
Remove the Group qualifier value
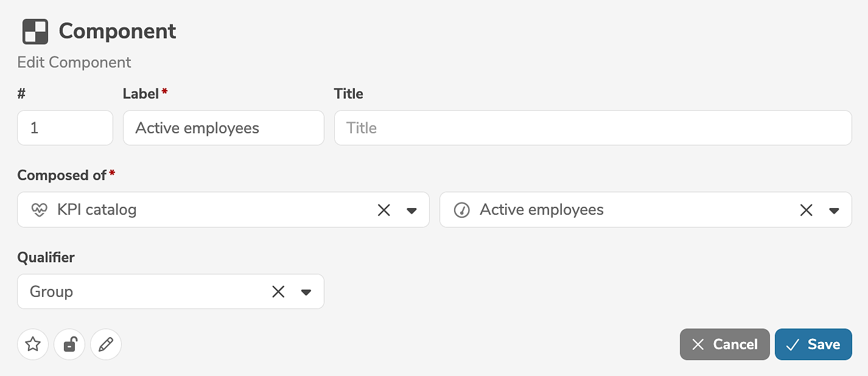278,292
